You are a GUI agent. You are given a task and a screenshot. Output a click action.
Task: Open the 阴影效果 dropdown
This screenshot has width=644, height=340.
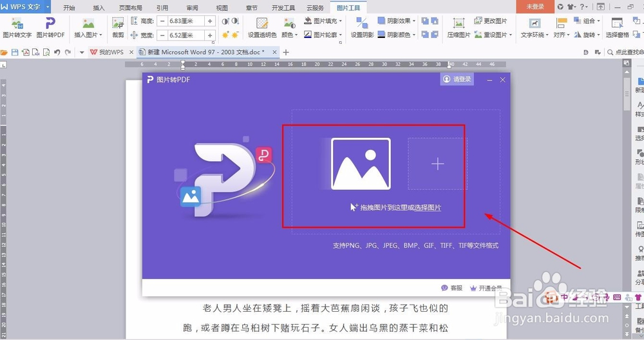[396, 21]
